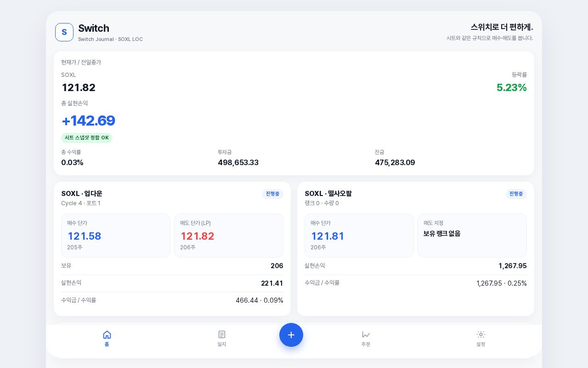Select the 홈 tab label
The width and height of the screenshot is (588, 368).
click(107, 344)
